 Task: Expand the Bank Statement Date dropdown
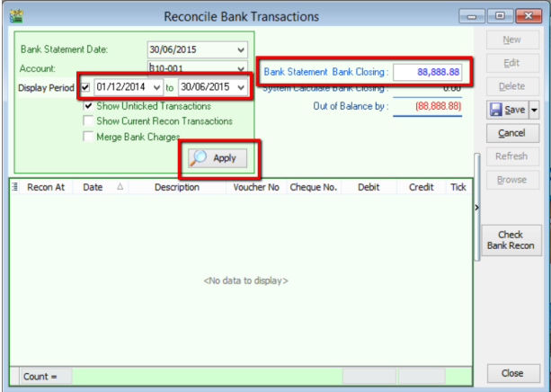[240, 49]
